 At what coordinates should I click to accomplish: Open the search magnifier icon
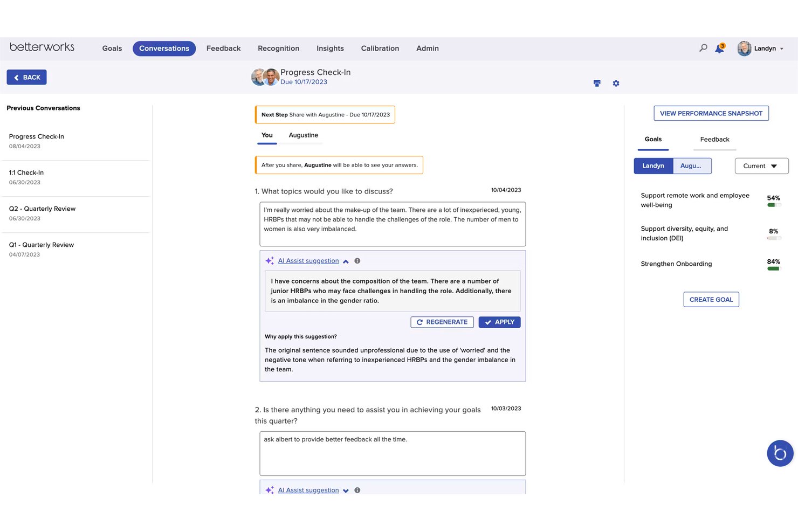(703, 48)
